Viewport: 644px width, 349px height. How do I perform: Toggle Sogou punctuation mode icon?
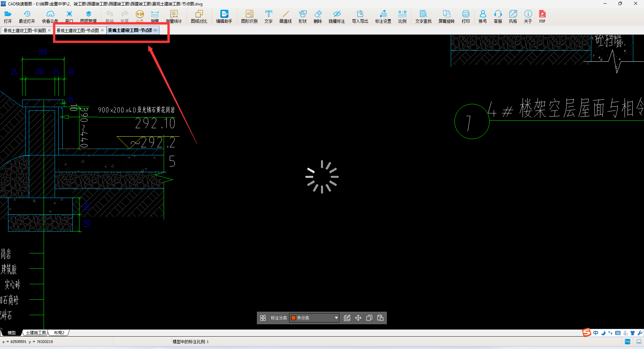click(x=610, y=333)
